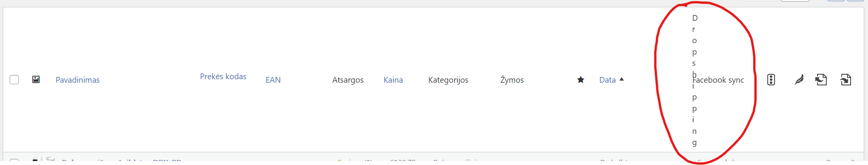Click the Žymos column header
The image size is (868, 165).
pos(512,80)
